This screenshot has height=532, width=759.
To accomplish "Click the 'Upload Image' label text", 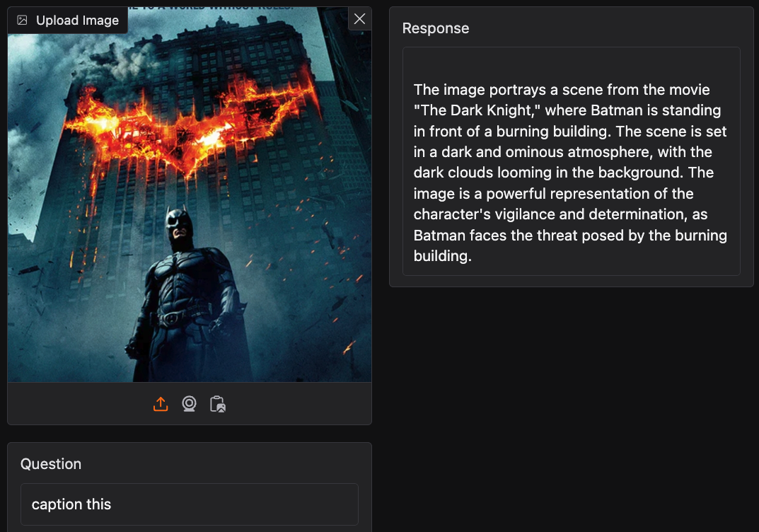I will (77, 21).
